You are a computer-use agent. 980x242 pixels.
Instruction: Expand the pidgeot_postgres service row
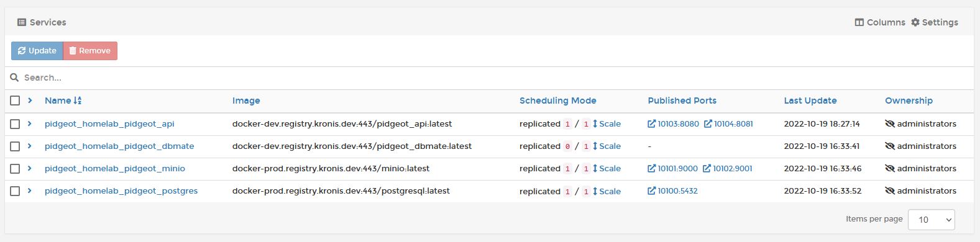coord(29,190)
